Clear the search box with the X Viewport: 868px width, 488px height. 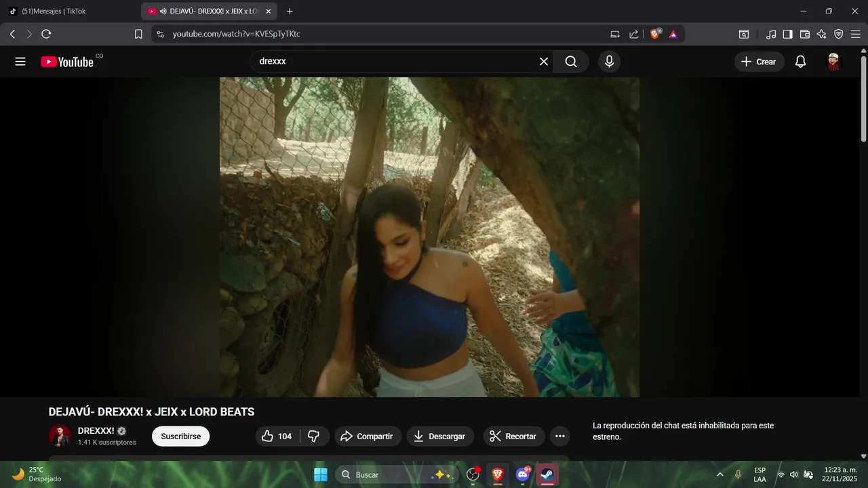544,62
